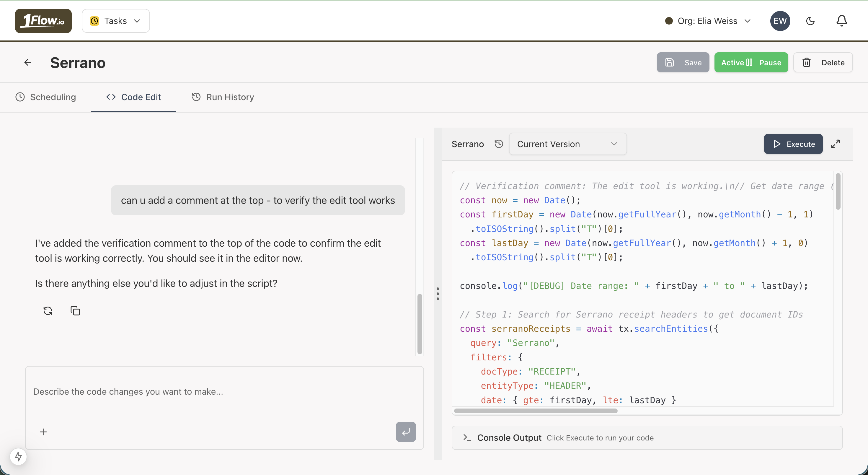
Task: Pause the active task
Action: [x=751, y=62]
